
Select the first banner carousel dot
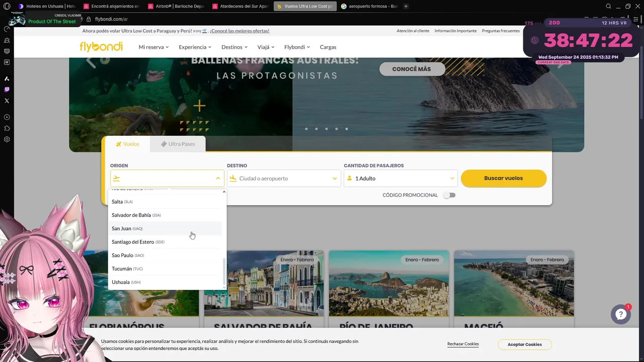tap(306, 129)
